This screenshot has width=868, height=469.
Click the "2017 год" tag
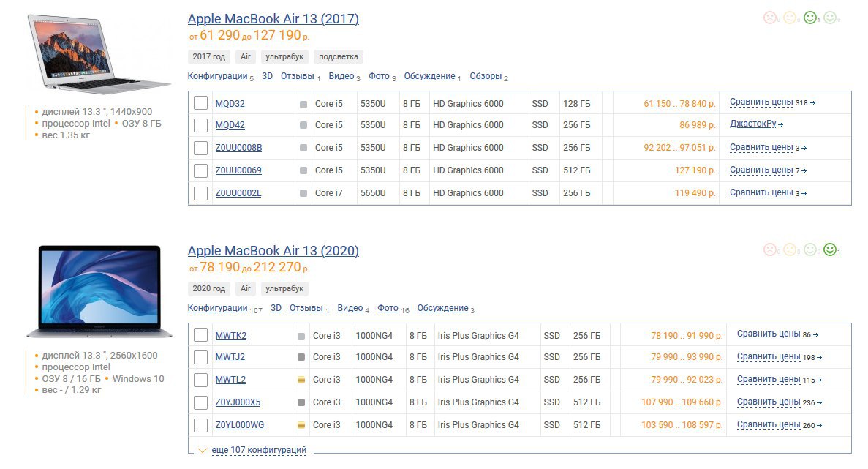pos(208,56)
